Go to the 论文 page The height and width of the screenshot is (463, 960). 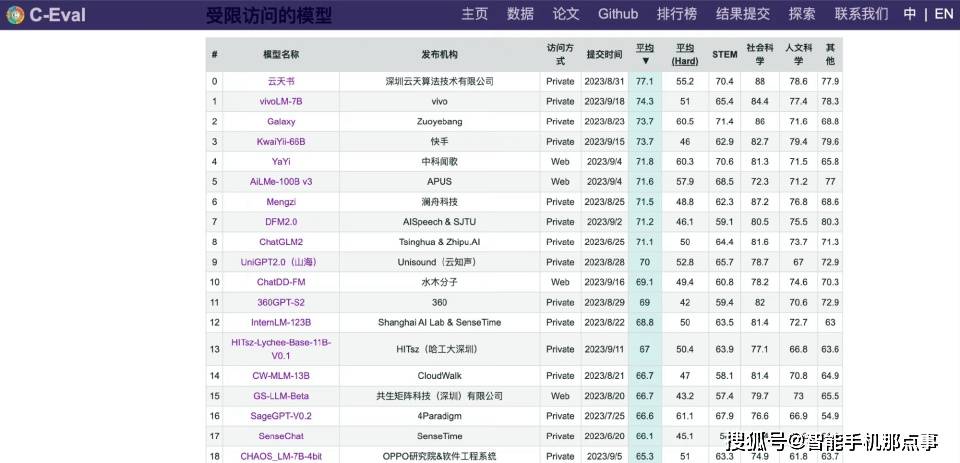[x=566, y=14]
